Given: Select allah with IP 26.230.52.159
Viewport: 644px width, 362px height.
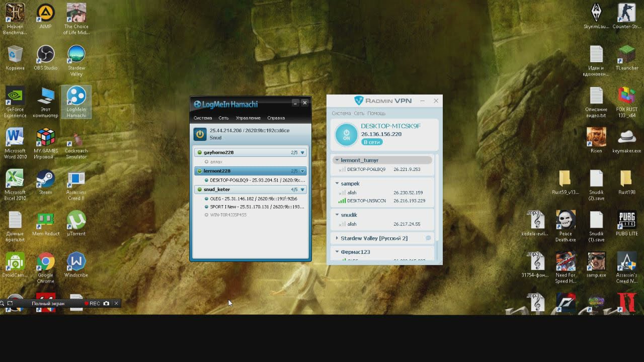Looking at the screenshot, I should point(382,193).
